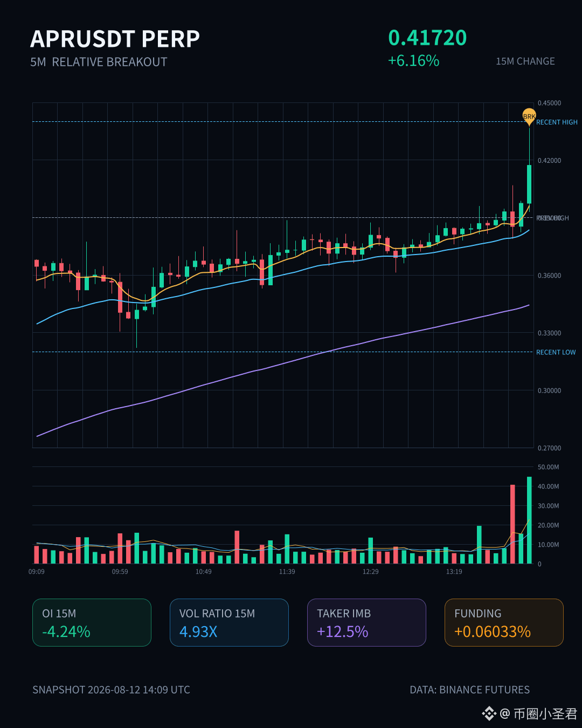The height and width of the screenshot is (728, 582).
Task: Click the 0.41720 current price
Action: pyautogui.click(x=427, y=38)
